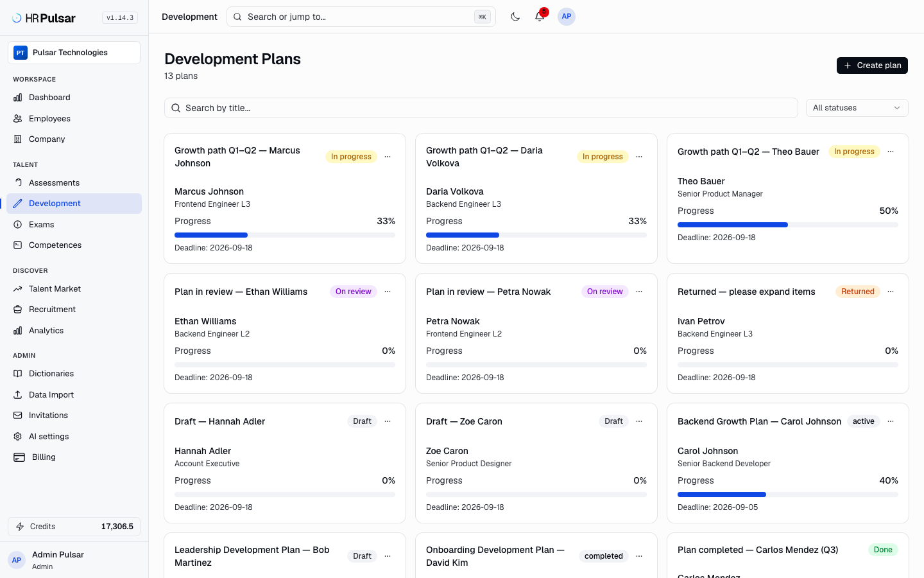
Task: Open the Hannah Adler draft plan title
Action: [x=219, y=421]
